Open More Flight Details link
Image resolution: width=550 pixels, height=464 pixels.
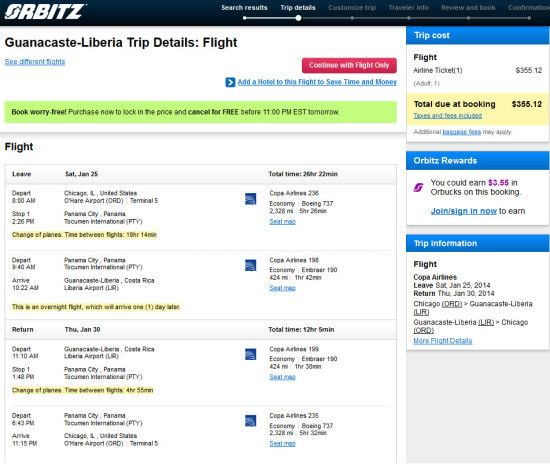(443, 341)
